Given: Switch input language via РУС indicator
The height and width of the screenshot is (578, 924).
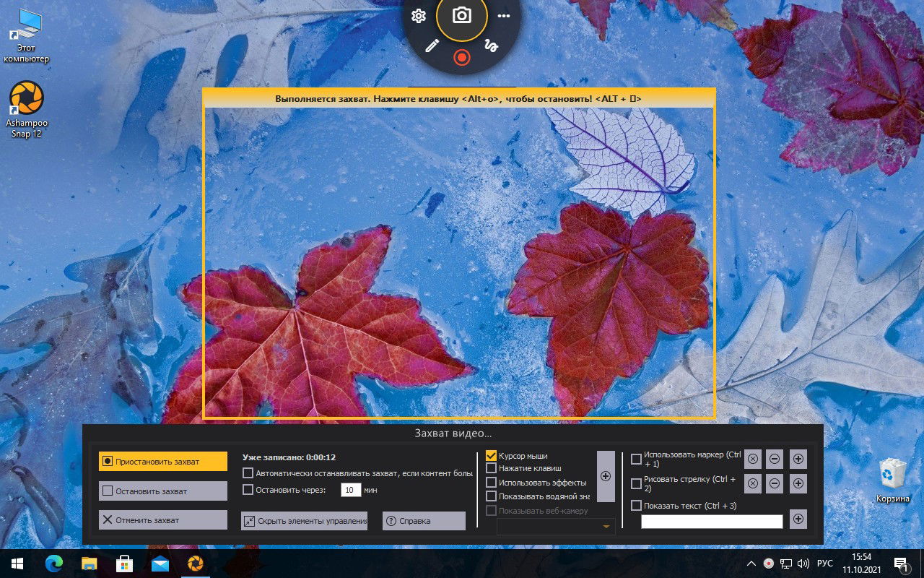Looking at the screenshot, I should pos(824,564).
